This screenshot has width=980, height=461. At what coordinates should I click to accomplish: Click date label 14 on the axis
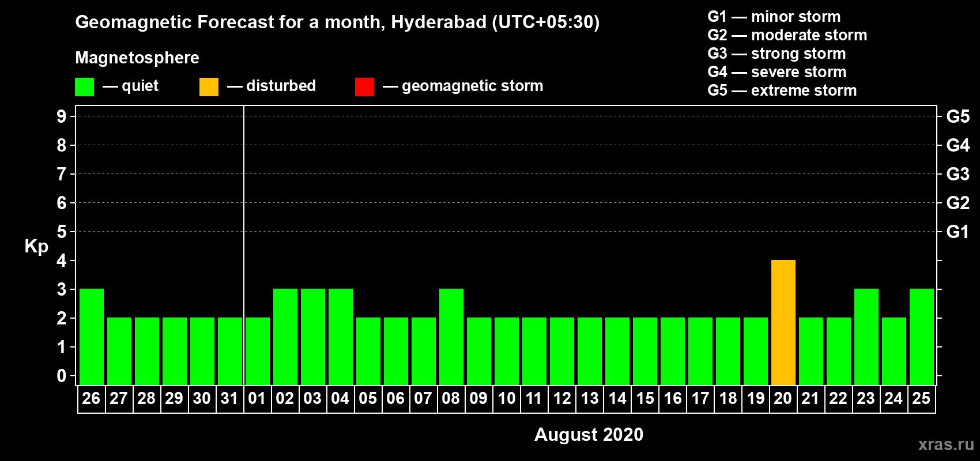(617, 398)
